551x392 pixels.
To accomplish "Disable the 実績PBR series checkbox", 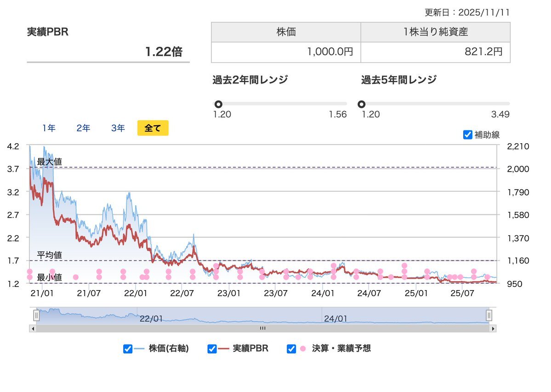I will (x=212, y=349).
